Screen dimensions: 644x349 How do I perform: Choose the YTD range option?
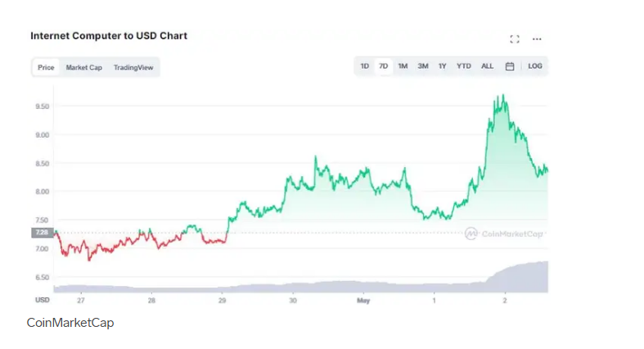click(x=464, y=66)
